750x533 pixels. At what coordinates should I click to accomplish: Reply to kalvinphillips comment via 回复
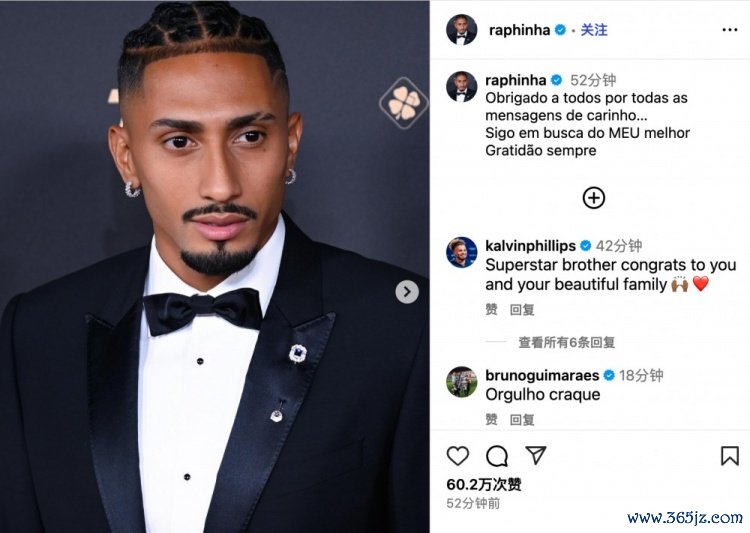pyautogui.click(x=522, y=310)
